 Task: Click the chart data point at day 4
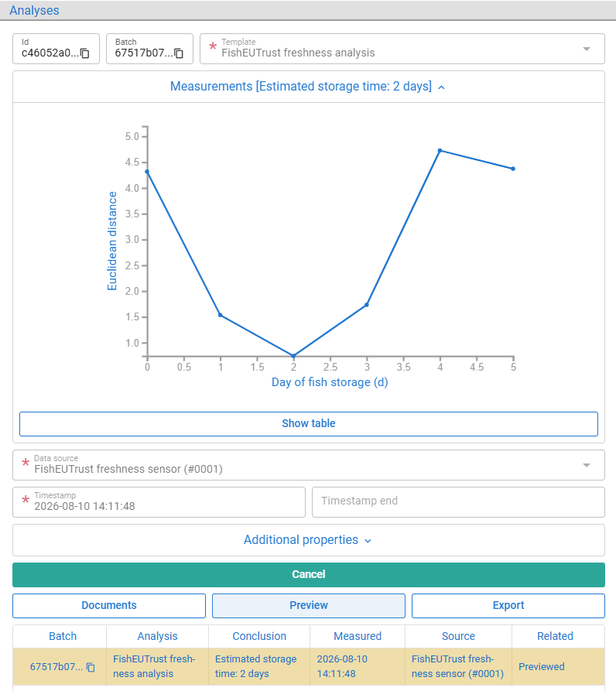440,151
